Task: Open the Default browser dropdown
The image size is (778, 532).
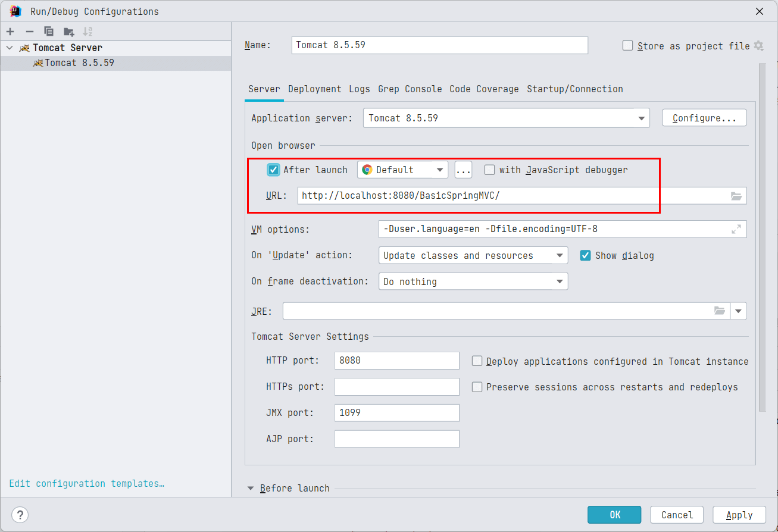Action: click(403, 170)
